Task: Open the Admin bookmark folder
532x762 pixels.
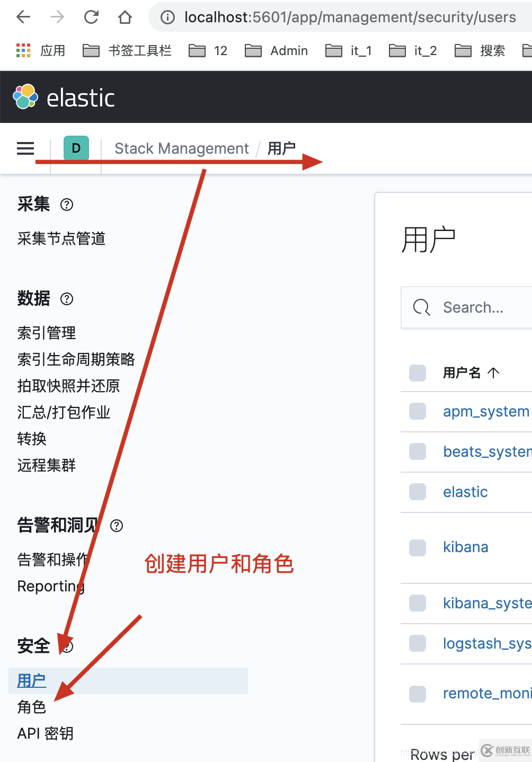Action: 276,51
